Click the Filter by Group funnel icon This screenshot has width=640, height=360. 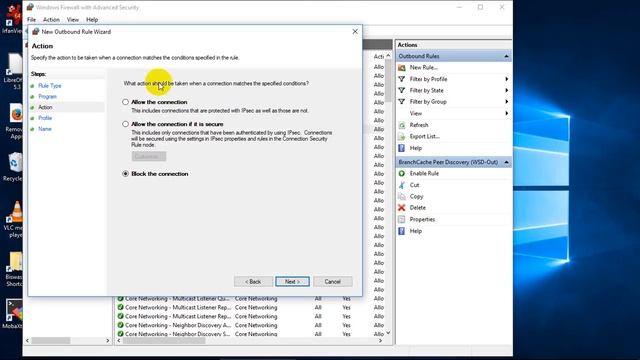tap(402, 102)
